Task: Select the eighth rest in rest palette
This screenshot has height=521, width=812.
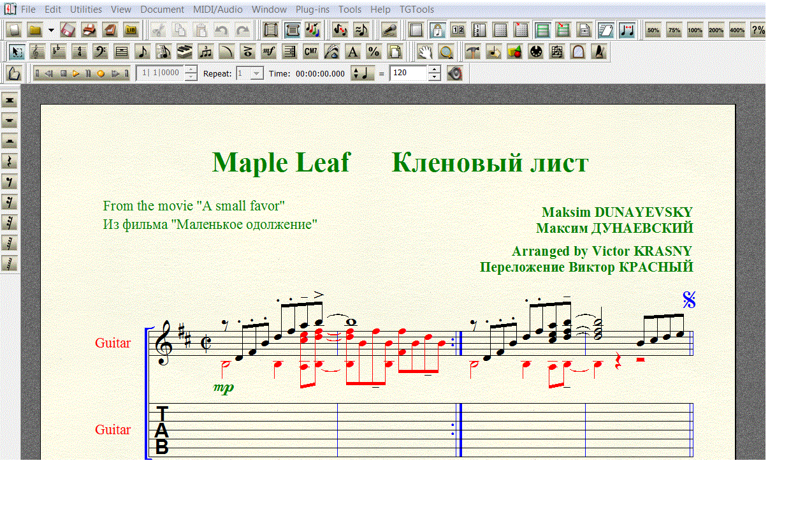Action: pos(10,182)
